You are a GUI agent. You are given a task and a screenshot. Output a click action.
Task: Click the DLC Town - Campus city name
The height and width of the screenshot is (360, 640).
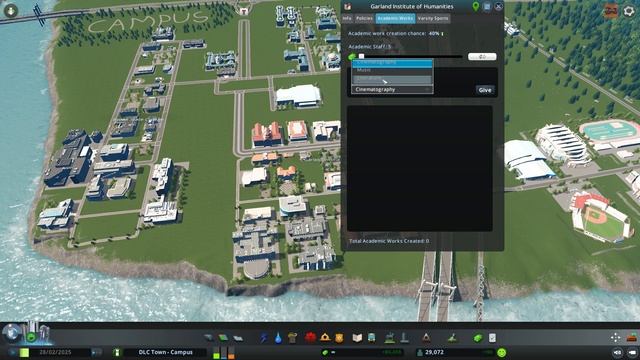point(165,352)
